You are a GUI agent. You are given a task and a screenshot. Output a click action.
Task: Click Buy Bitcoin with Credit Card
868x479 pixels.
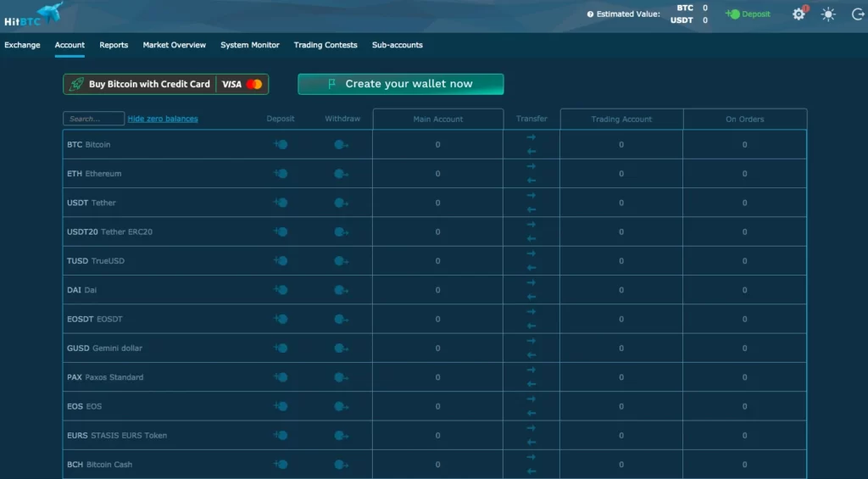165,84
